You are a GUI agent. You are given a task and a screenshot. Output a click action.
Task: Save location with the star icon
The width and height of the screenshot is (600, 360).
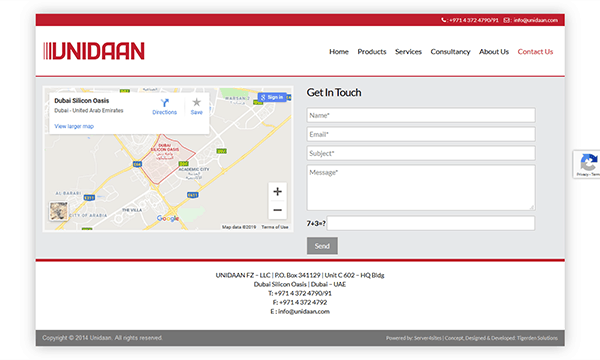(x=196, y=102)
